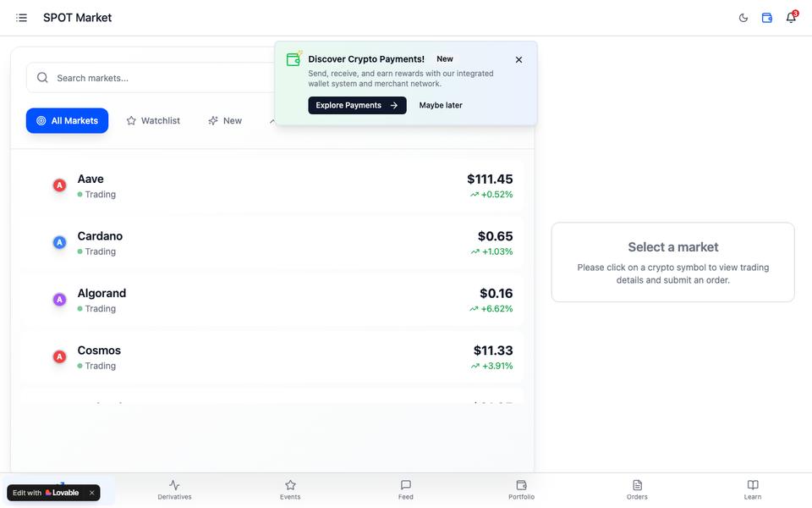
Task: Open the wallet icon in header
Action: coord(767,18)
